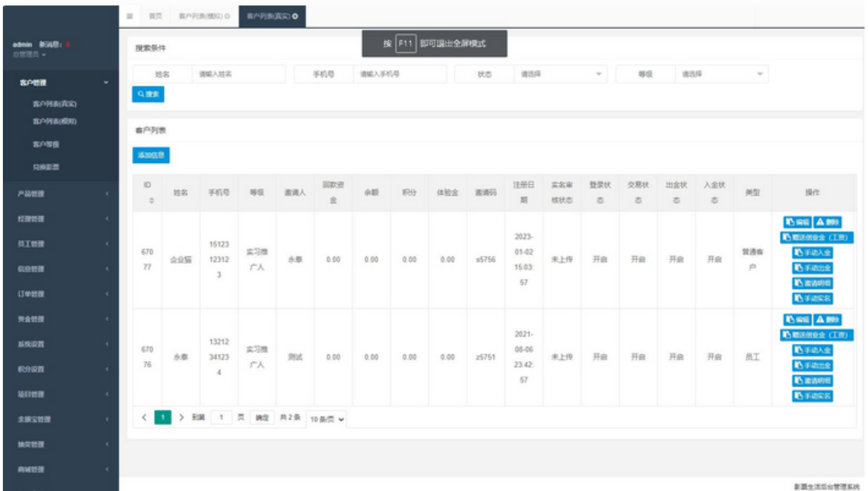Screen dimensions: 868x491
Task: Click 编辑 button for customer 67076
Action: click(x=797, y=319)
